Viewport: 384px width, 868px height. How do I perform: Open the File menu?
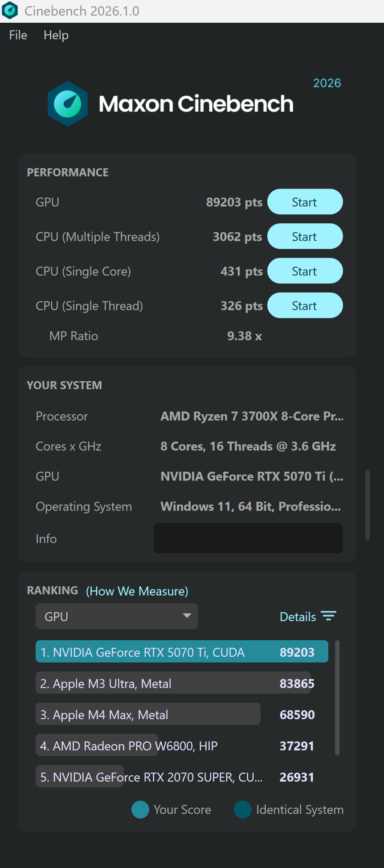(x=17, y=35)
